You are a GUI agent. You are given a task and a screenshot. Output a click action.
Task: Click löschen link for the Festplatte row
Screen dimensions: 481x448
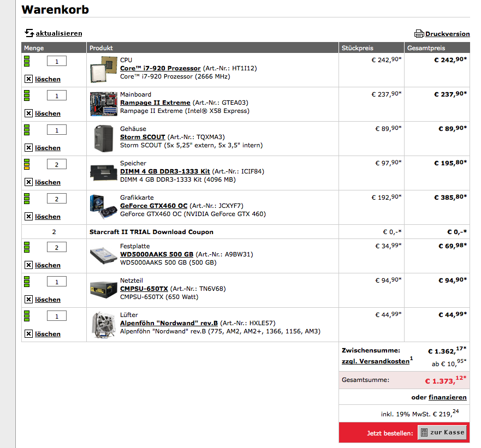click(47, 265)
